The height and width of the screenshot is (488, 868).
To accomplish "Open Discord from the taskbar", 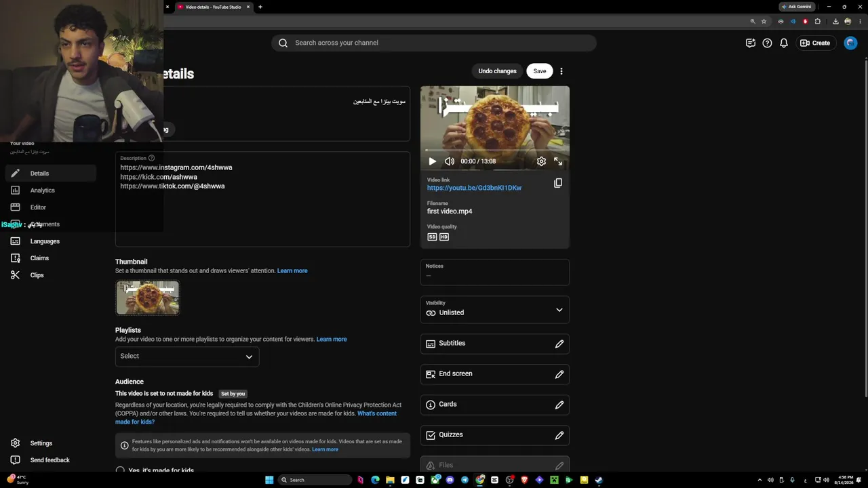I will [x=450, y=480].
